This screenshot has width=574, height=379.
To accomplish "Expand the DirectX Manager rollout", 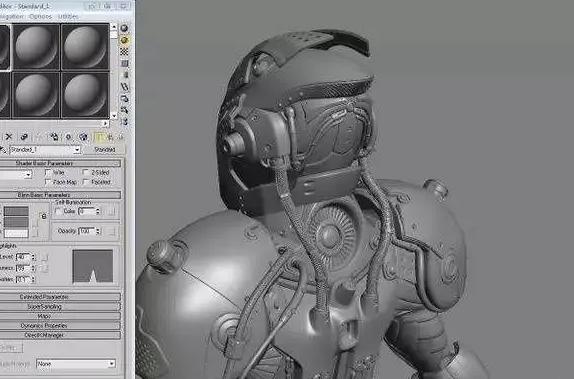I will [x=60, y=335].
